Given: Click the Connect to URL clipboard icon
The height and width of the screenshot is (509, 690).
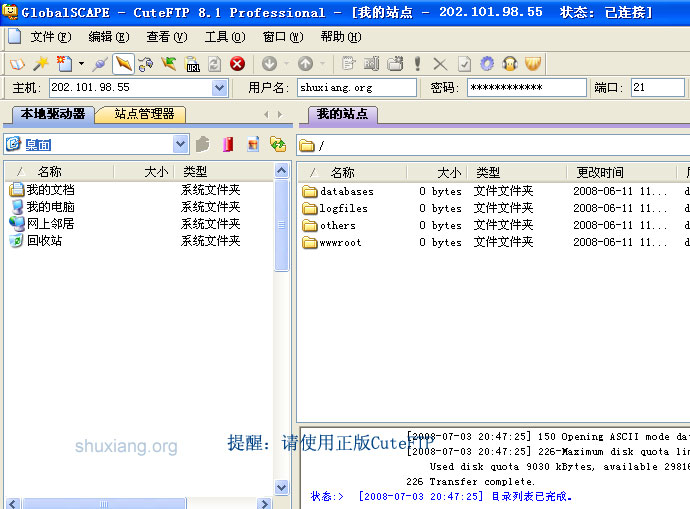Looking at the screenshot, I should point(192,64).
